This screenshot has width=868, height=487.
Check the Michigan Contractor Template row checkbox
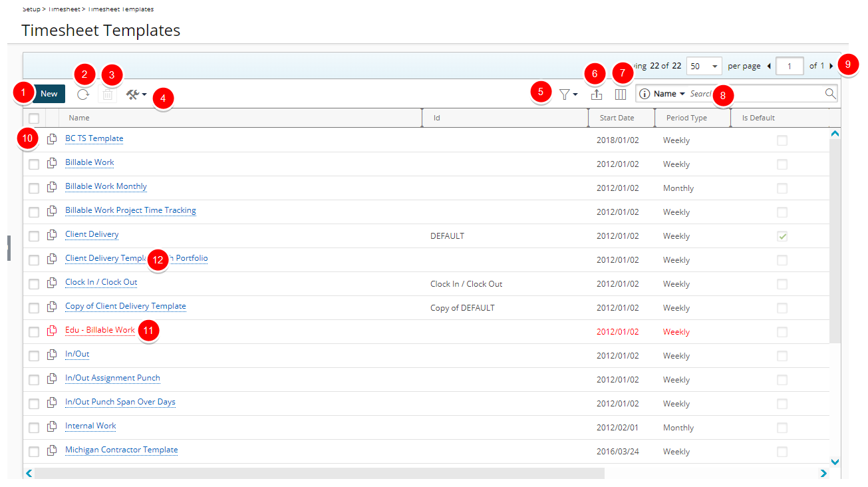pyautogui.click(x=34, y=452)
